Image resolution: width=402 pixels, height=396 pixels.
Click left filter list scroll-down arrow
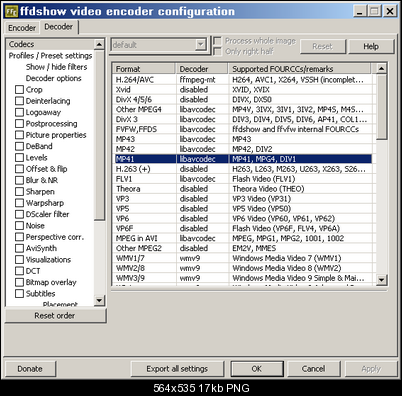(x=99, y=300)
